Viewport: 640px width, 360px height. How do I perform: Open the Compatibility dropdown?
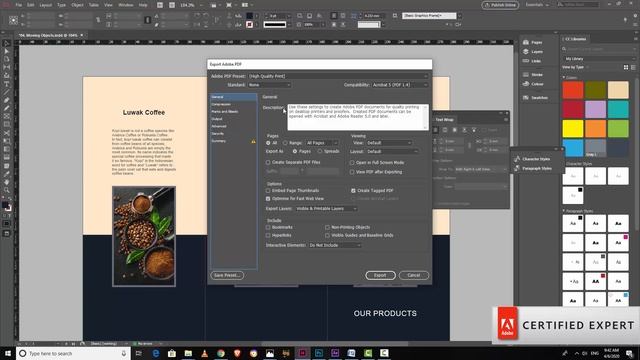(400, 85)
